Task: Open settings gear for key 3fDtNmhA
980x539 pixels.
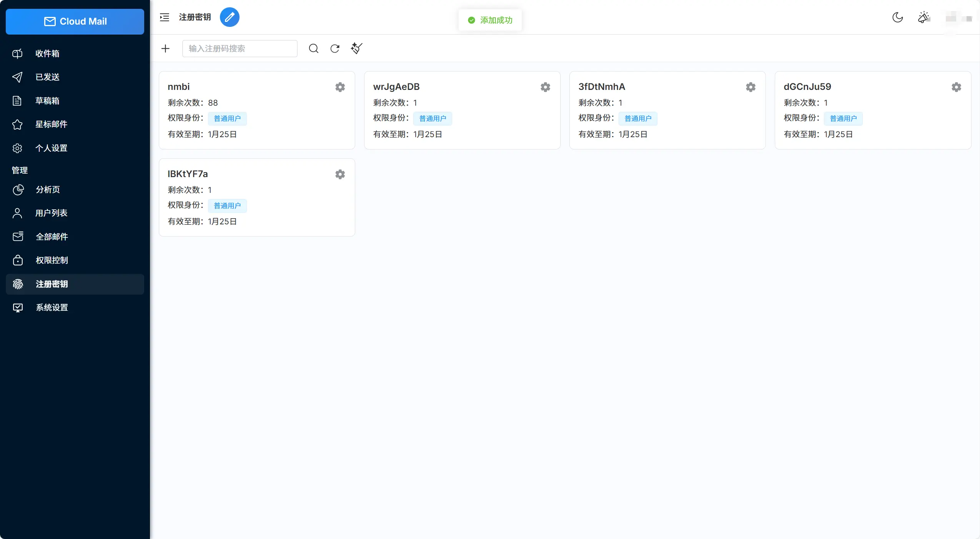Action: pyautogui.click(x=750, y=87)
